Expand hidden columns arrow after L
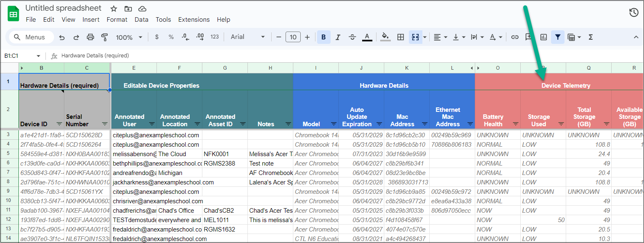The height and width of the screenshot is (243, 644). [x=472, y=68]
